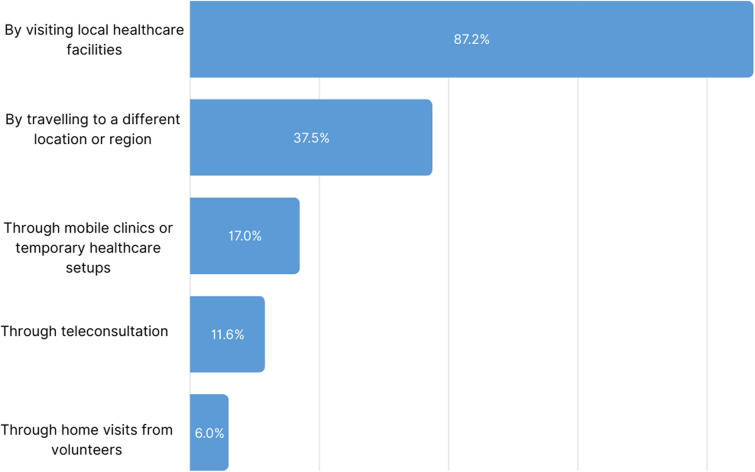Click the 6.0% value text
The width and height of the screenshot is (755, 472).
point(210,432)
